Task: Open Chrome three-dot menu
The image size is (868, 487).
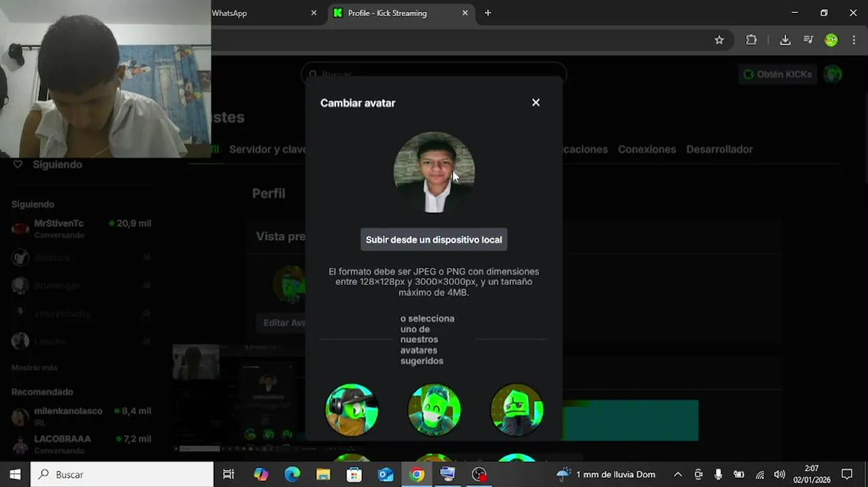Action: pyautogui.click(x=854, y=40)
